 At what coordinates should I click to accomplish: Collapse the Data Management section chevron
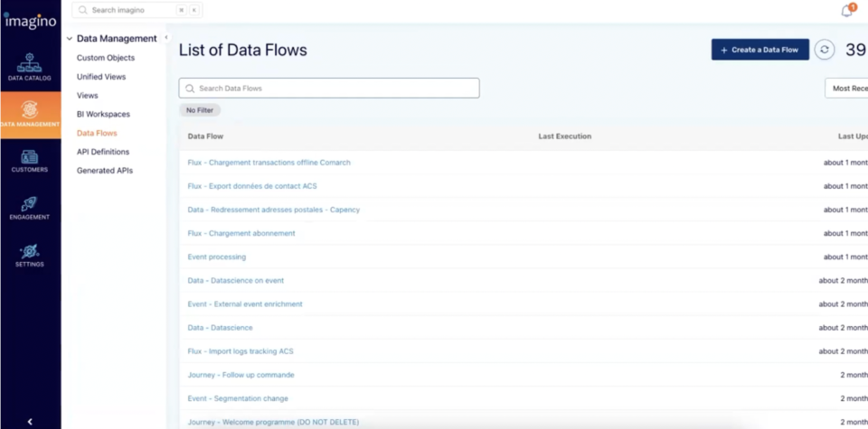click(70, 39)
